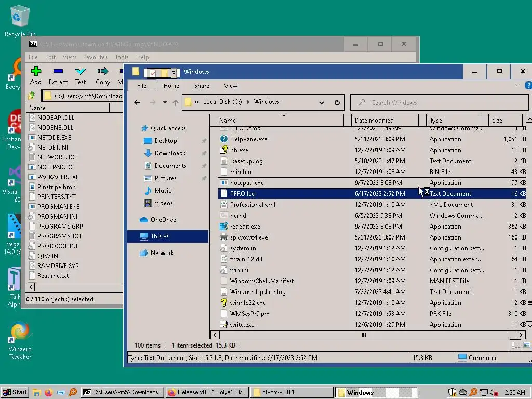The image size is (532, 399).
Task: Open Firefox from the quick launch bar
Action: 48,392
